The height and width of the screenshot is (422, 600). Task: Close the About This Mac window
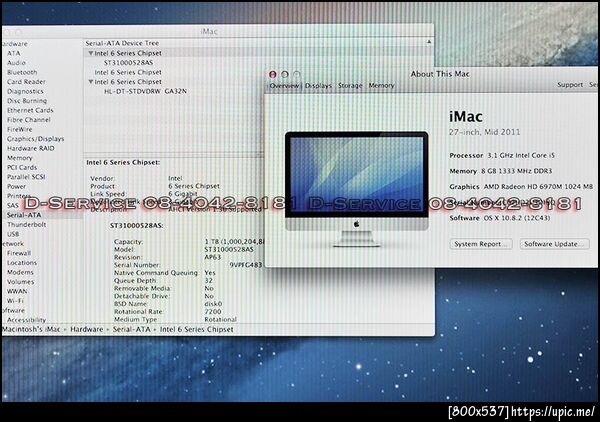272,74
